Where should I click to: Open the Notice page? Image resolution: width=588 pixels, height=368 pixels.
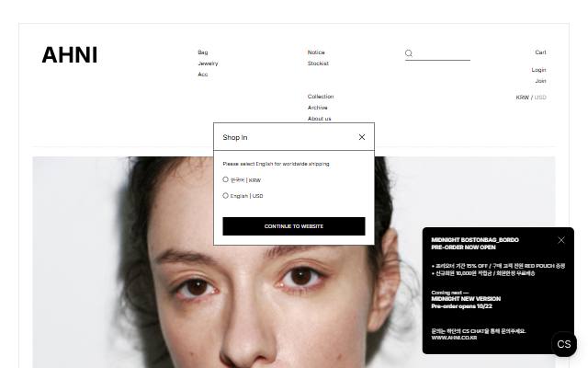tap(316, 52)
